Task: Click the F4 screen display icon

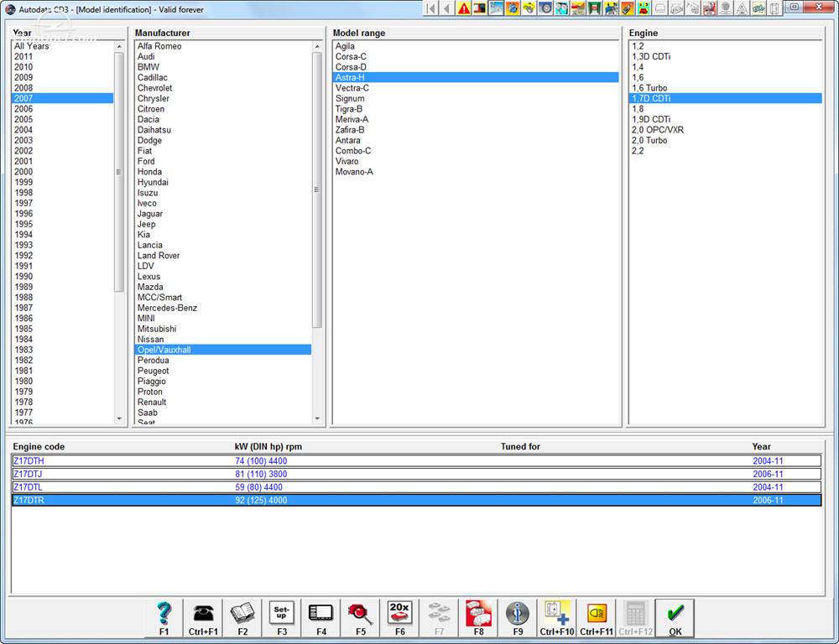Action: (321, 618)
